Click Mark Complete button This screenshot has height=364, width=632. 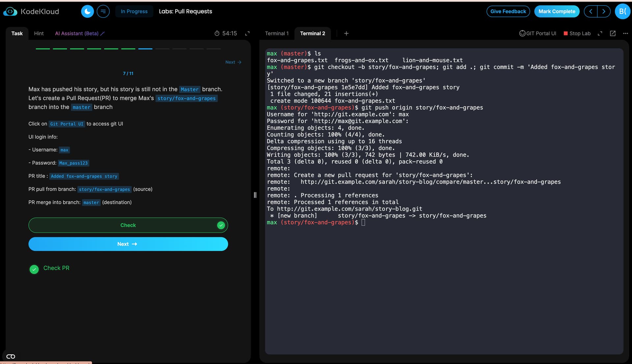click(x=557, y=12)
